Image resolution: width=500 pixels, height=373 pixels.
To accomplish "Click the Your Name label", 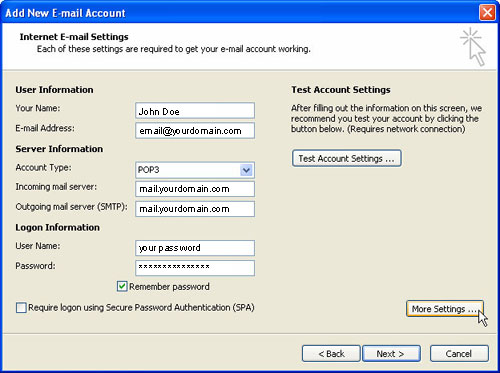I will click(x=38, y=108).
